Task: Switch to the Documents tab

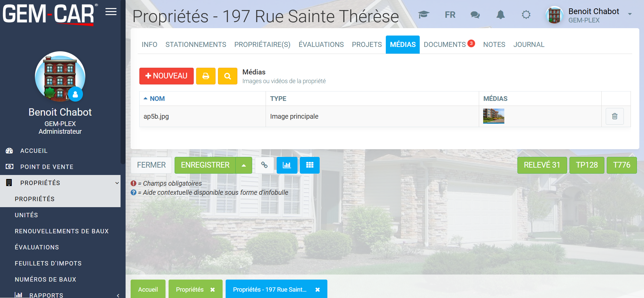Action: point(445,45)
